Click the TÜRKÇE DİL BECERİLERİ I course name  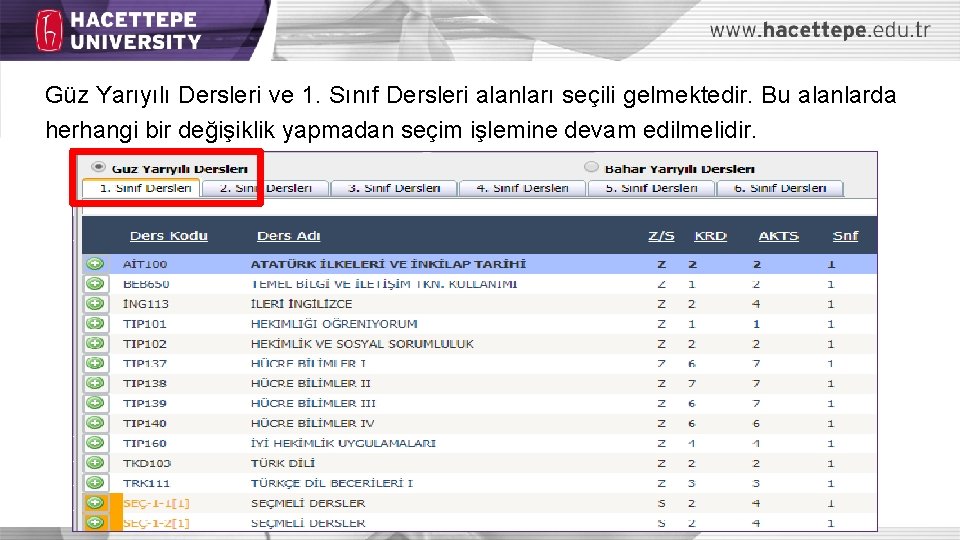click(331, 483)
